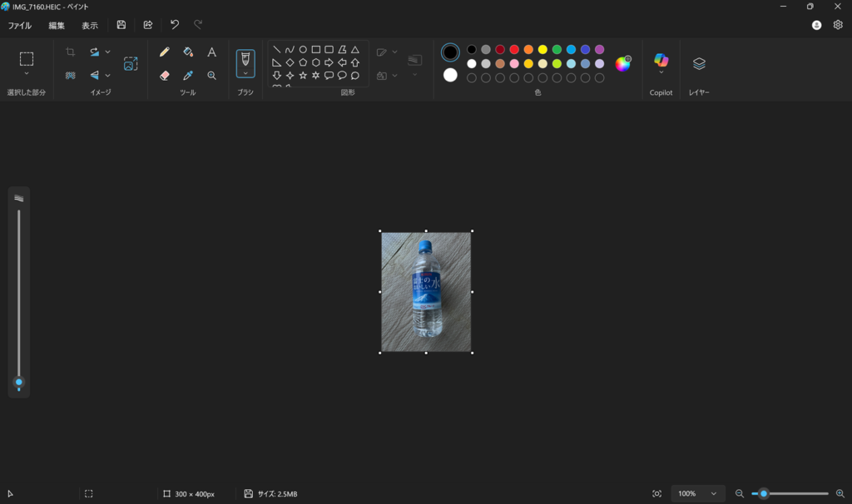
Task: Click the Share icon
Action: (x=148, y=25)
